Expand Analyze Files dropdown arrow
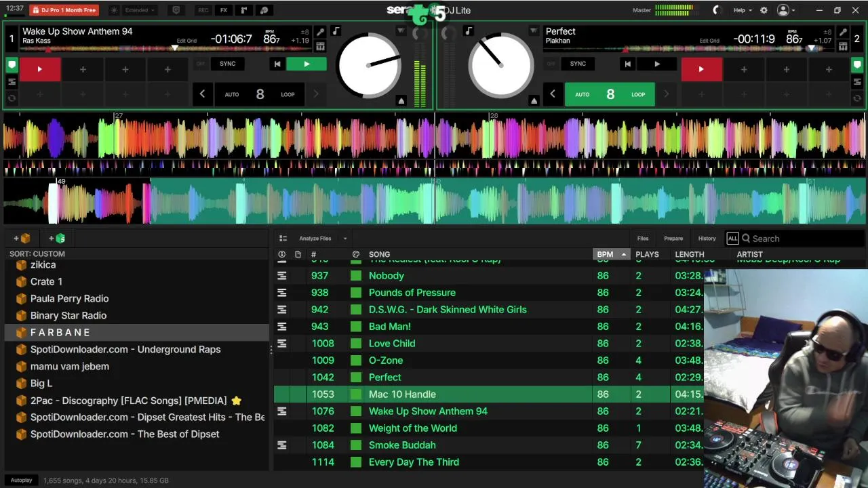The image size is (868, 488). coord(344,239)
